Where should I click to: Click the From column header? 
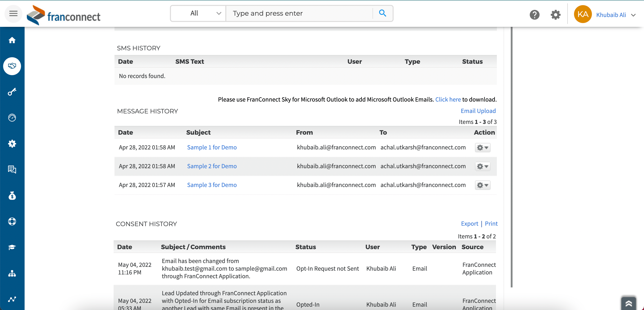point(304,132)
